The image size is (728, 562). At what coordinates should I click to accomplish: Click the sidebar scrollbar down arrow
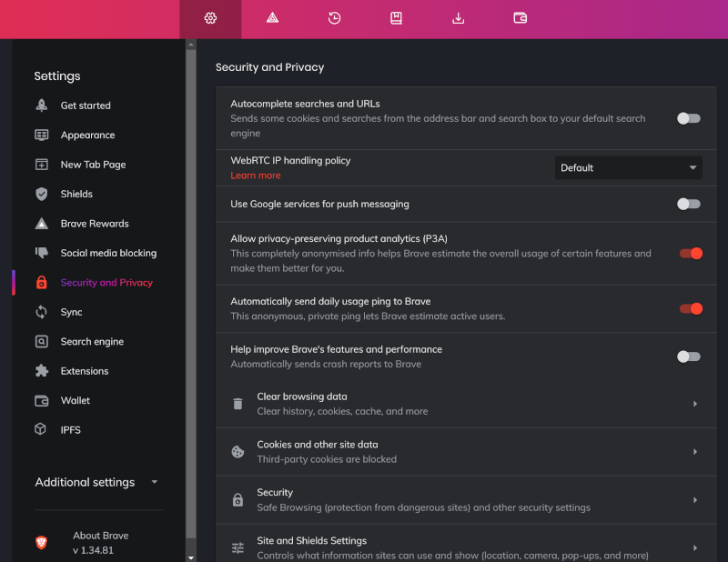[191, 557]
